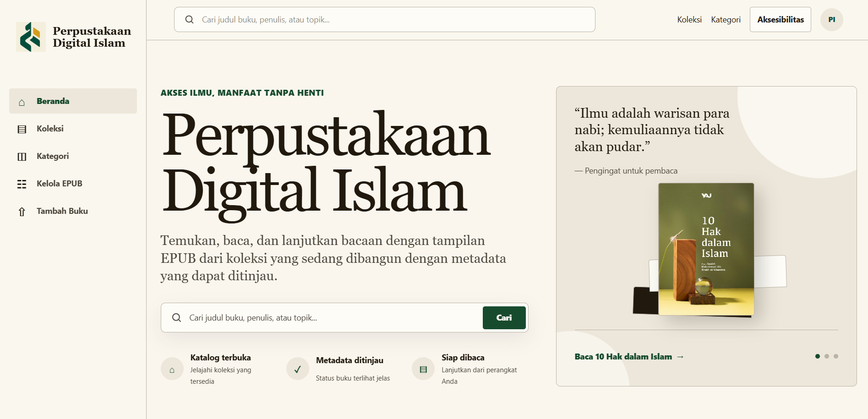The image size is (868, 419).
Task: Open Baca 10 Hak dalam Islam link
Action: (x=629, y=357)
